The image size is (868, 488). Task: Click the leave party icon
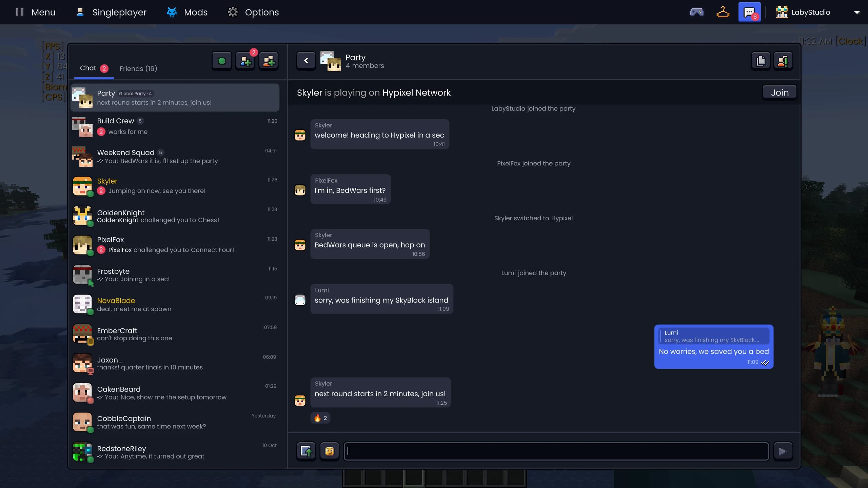coord(783,61)
